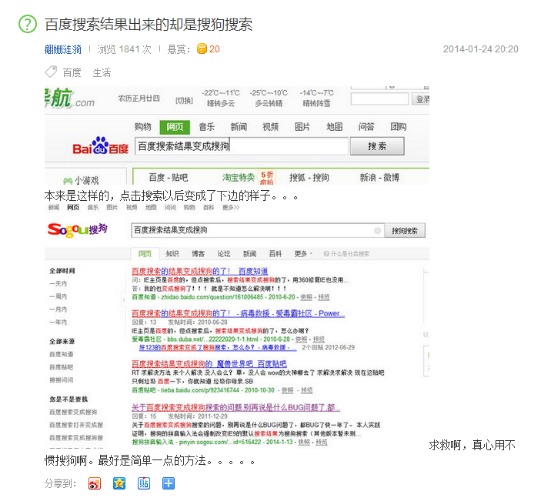Click the Sogou logo in second screenshot
This screenshot has width=554, height=501.
point(77,230)
